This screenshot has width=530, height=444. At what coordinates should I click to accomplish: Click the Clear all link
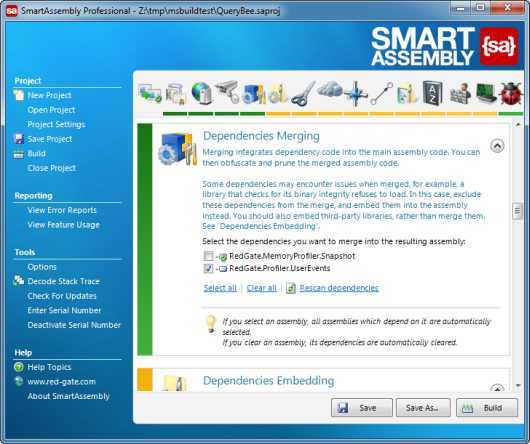262,288
